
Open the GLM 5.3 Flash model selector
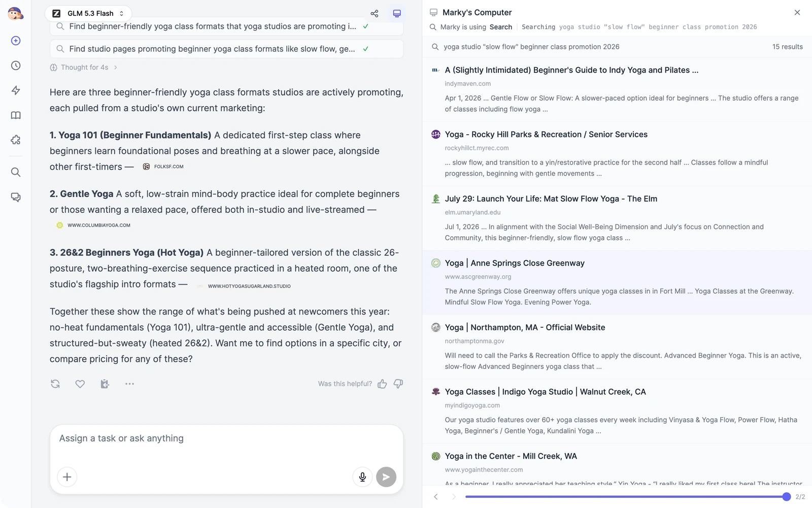[x=88, y=13]
